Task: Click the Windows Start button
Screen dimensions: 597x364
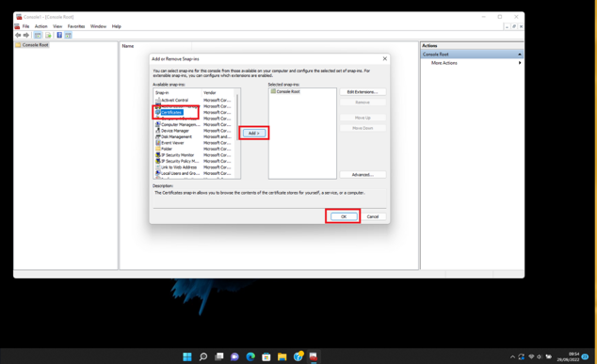Action: click(187, 356)
